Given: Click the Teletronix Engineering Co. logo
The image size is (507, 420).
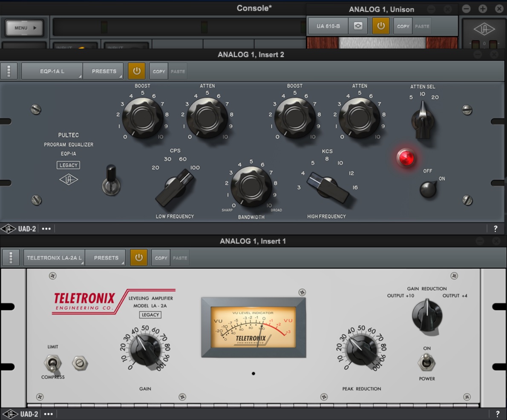Looking at the screenshot, I should click(x=85, y=302).
